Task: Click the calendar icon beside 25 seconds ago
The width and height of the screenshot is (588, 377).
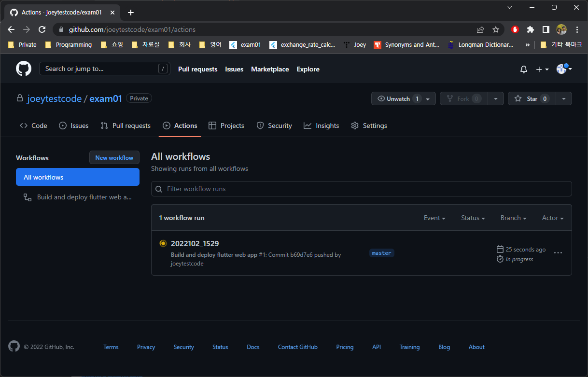Action: coord(500,250)
